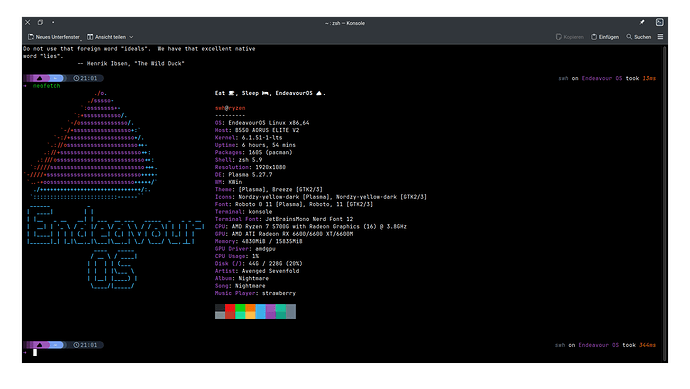Click the green 'neofetch' command text
The width and height of the screenshot is (690, 389).
click(46, 86)
